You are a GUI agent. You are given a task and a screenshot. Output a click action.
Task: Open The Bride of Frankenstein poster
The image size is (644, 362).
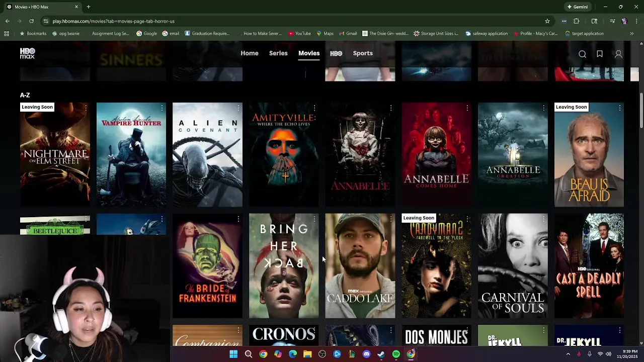tap(207, 266)
